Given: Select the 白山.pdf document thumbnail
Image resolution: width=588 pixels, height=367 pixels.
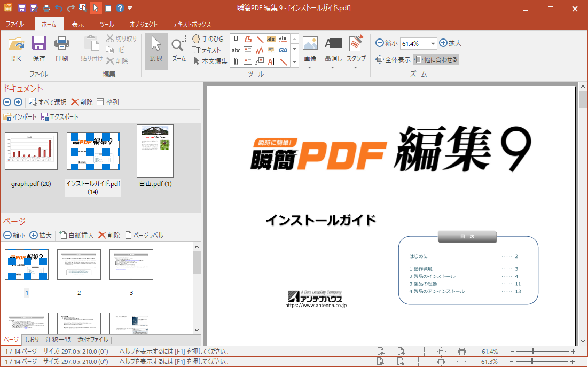Looking at the screenshot, I should click(x=155, y=151).
